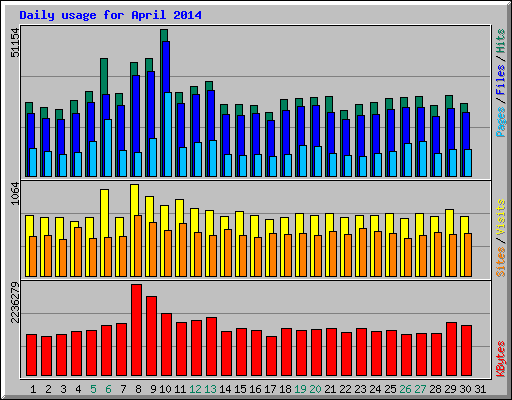Viewport: 512px width, 400px height.
Task: Click day label 10 on the axis
Action: (165, 389)
